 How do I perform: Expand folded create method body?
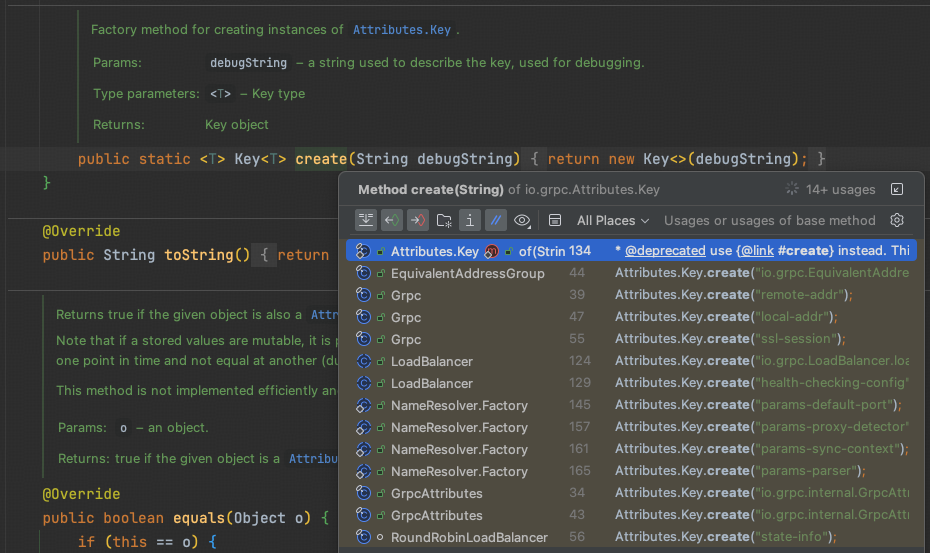point(536,159)
